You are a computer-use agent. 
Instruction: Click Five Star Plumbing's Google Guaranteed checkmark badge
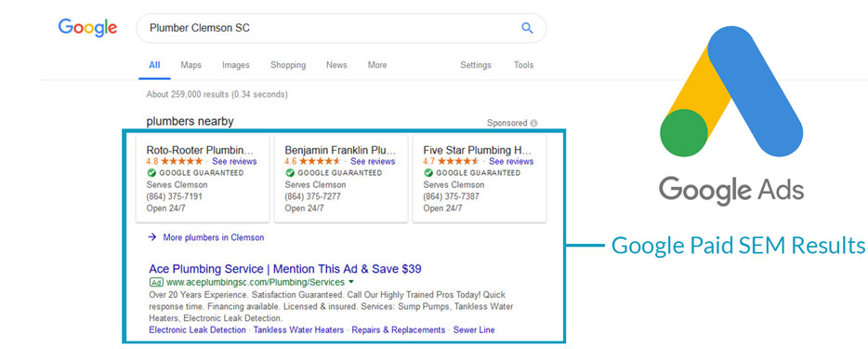click(427, 173)
